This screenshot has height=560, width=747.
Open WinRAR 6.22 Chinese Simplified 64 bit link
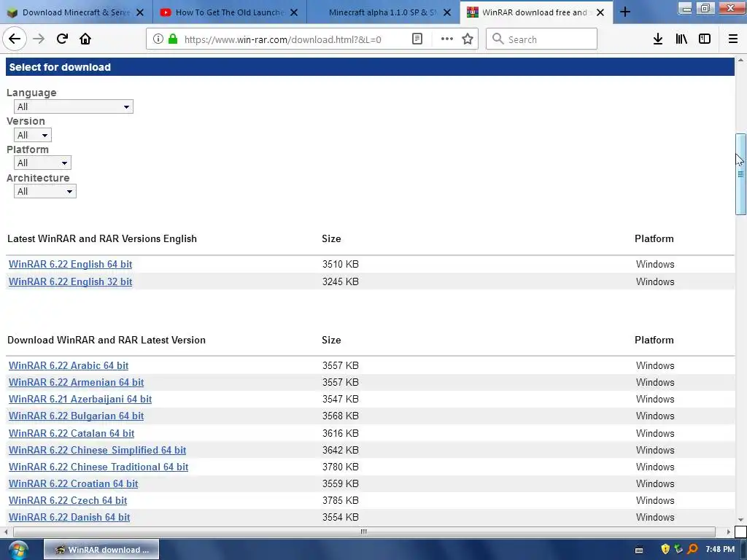tap(97, 450)
